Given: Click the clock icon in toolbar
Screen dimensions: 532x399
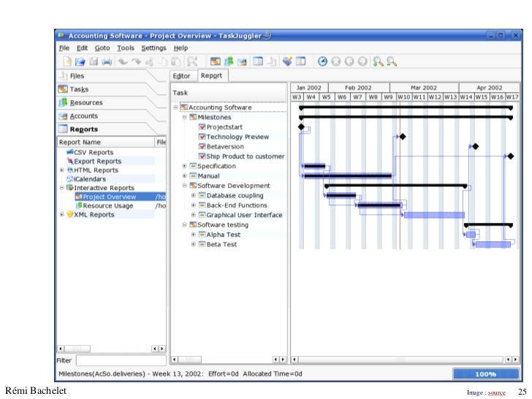Looking at the screenshot, I should coord(322,62).
